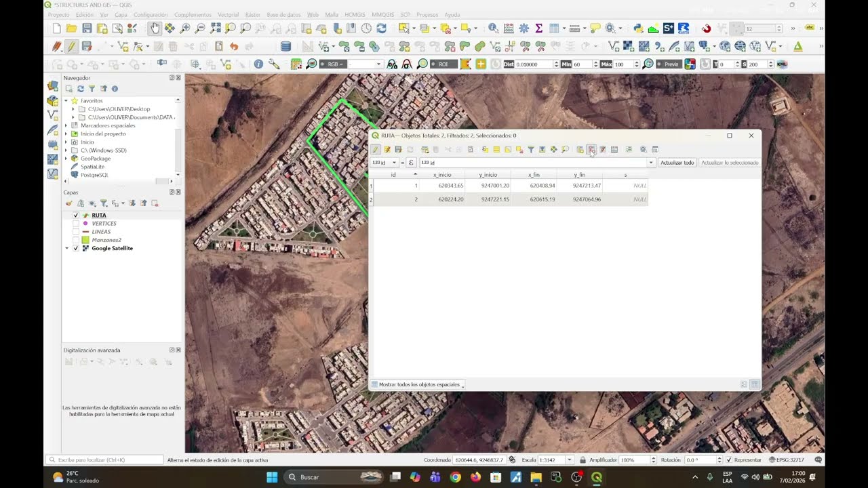Click the y_fin column header
Screen dimensions: 868x488
point(579,175)
